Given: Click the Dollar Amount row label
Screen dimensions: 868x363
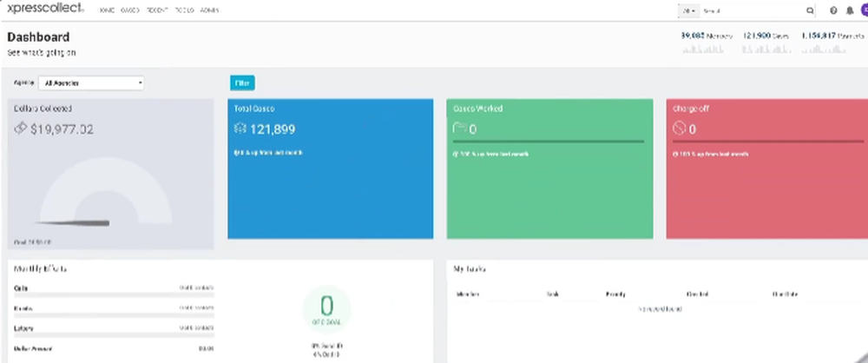Looking at the screenshot, I should [x=33, y=349].
